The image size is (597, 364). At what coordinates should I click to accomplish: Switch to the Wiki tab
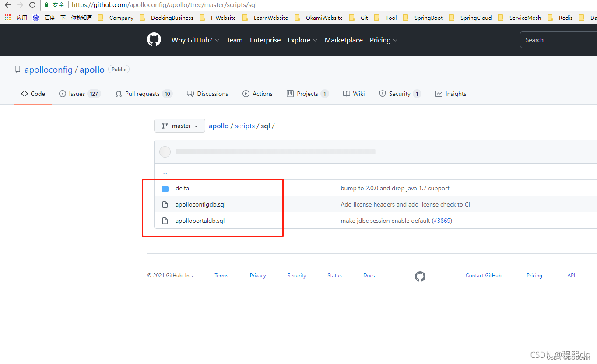pos(354,94)
